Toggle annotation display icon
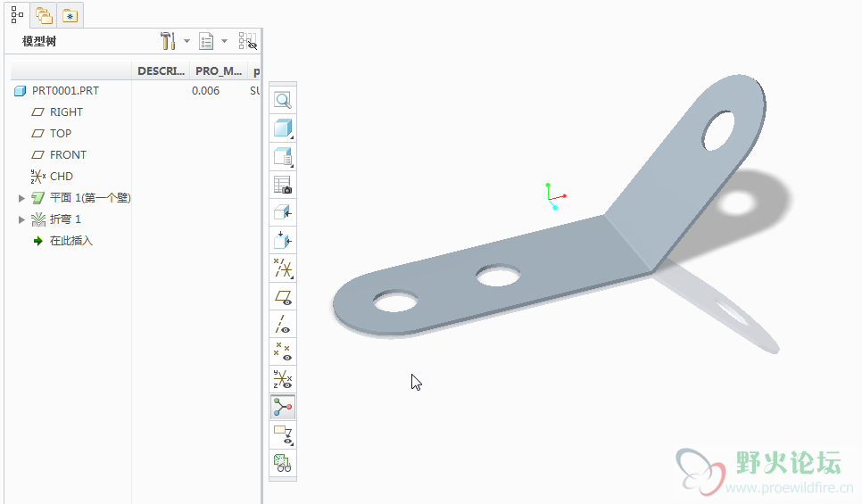Screen dimensions: 862x504 click(283, 435)
